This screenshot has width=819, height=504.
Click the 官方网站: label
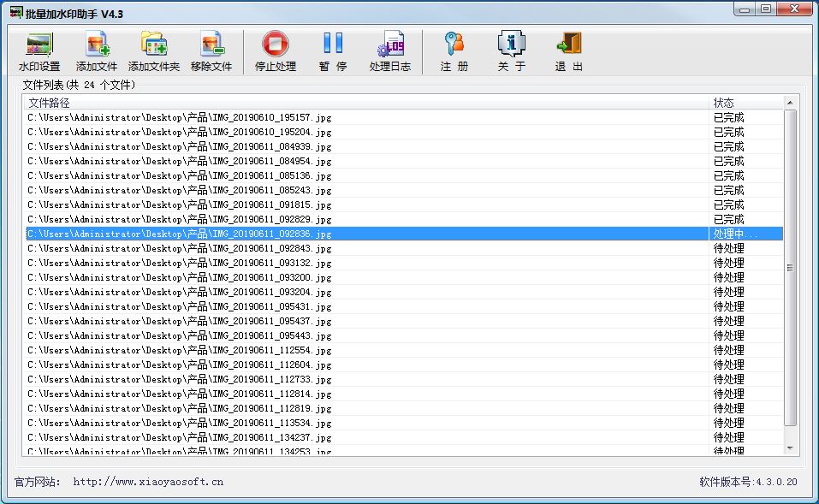tap(37, 482)
